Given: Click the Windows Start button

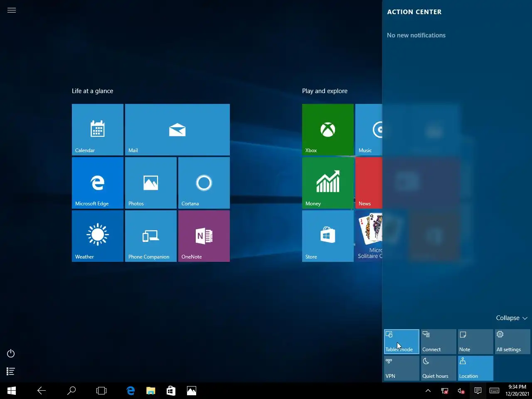Looking at the screenshot, I should click(12, 391).
